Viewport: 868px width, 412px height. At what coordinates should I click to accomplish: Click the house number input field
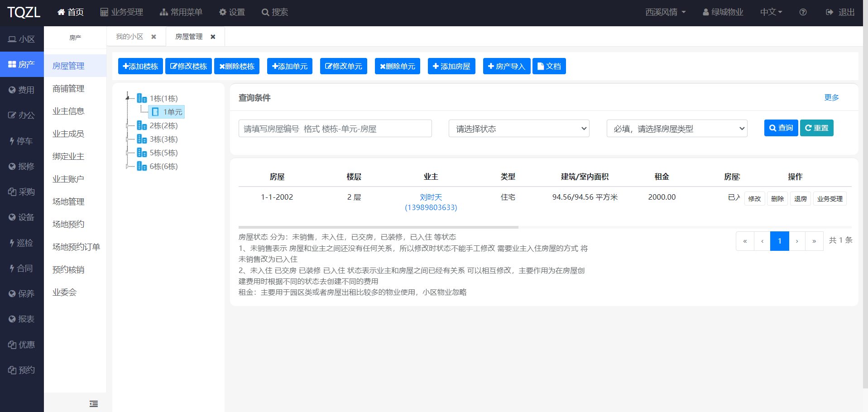(x=335, y=128)
